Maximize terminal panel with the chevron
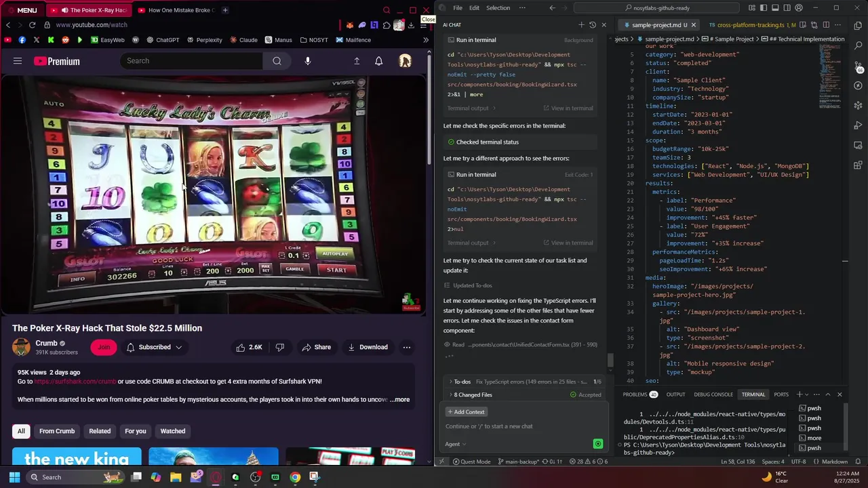Viewport: 868px width, 488px height. [827, 394]
